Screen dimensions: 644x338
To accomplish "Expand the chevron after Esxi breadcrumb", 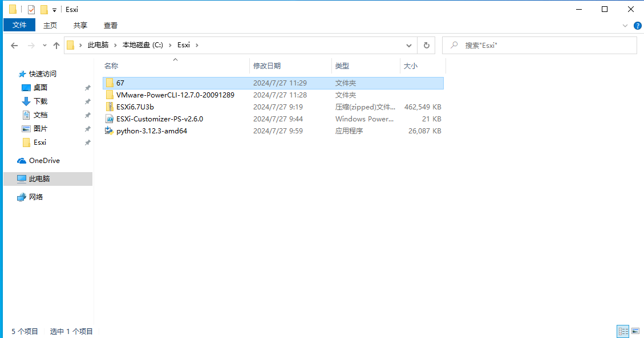I will tap(197, 45).
